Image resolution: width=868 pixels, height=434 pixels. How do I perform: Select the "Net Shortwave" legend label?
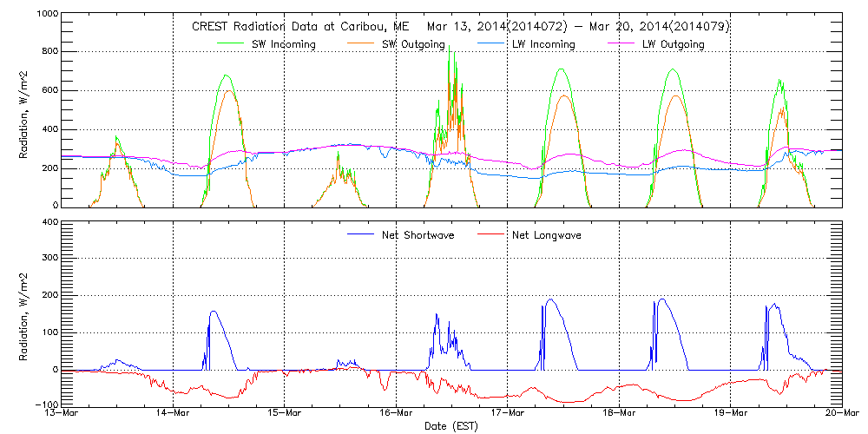pos(418,234)
